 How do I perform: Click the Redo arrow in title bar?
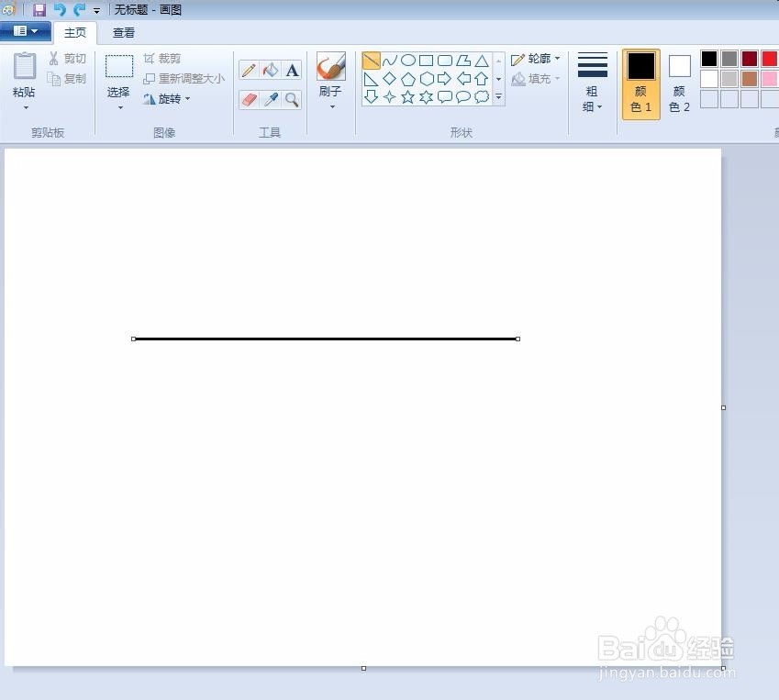(x=79, y=9)
